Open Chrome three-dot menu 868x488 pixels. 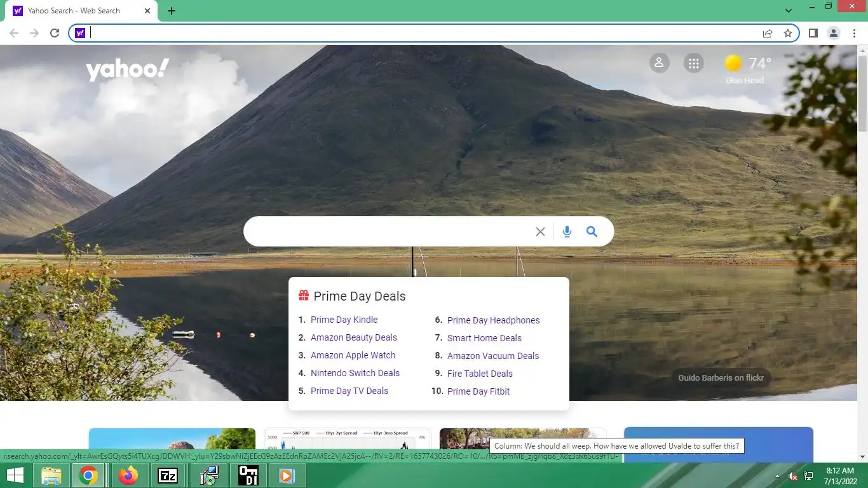[855, 33]
